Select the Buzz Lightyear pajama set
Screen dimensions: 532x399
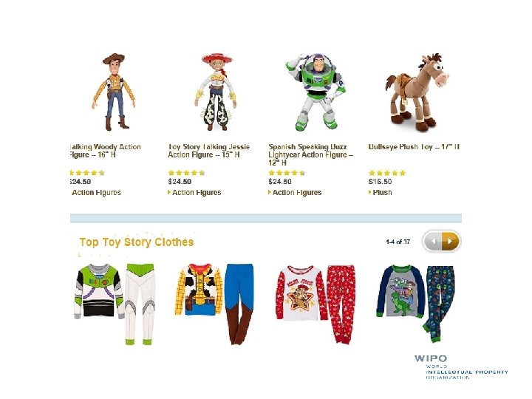(x=115, y=304)
